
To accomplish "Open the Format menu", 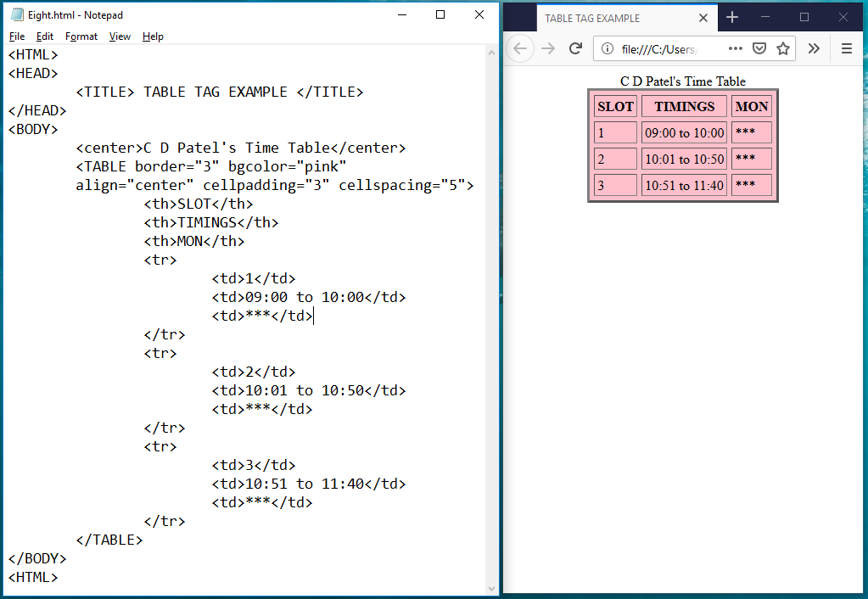I will pos(81,36).
